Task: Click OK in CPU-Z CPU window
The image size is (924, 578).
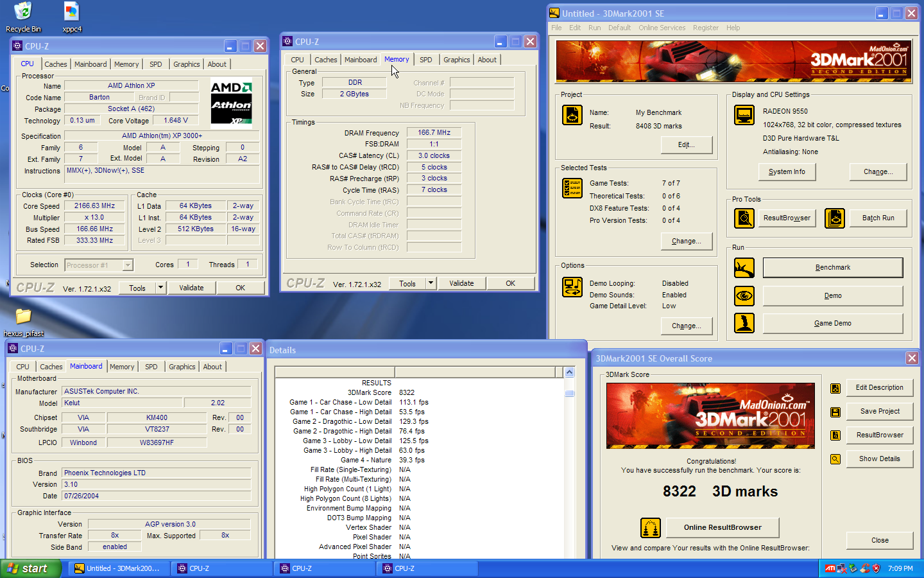Action: click(240, 288)
